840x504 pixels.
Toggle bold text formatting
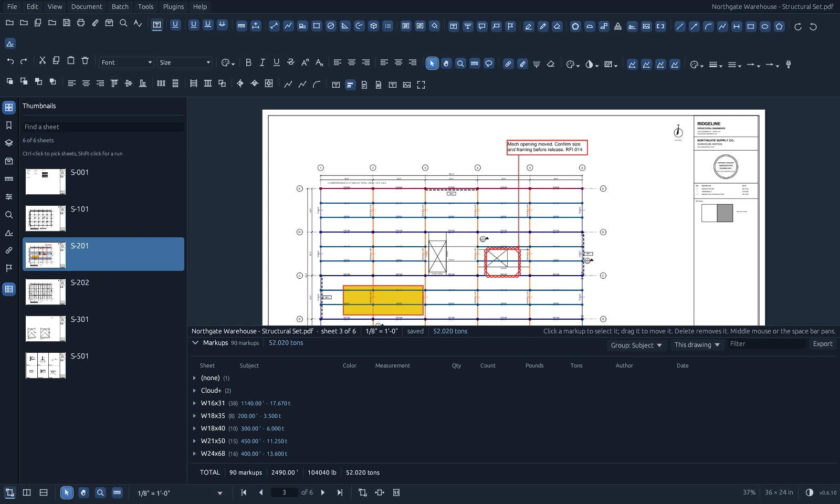coord(248,62)
